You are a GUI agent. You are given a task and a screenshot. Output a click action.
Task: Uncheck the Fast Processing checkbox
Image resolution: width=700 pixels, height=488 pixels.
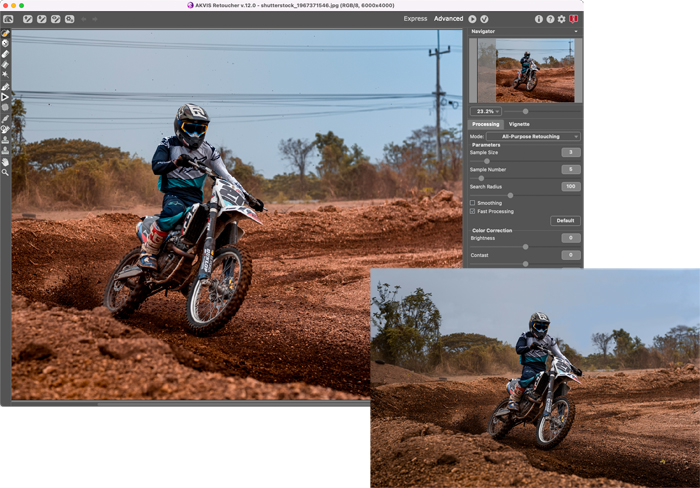coord(473,211)
